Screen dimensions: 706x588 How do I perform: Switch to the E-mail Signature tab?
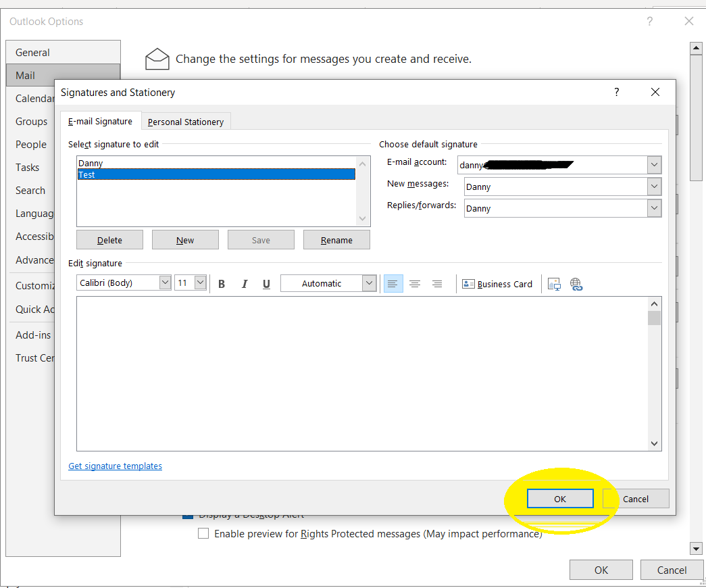point(101,121)
